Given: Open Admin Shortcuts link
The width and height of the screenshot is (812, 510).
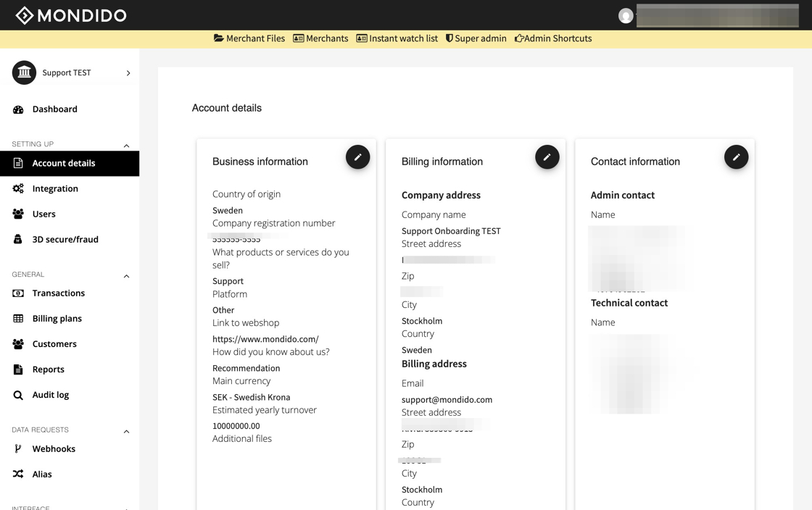Looking at the screenshot, I should pyautogui.click(x=553, y=38).
